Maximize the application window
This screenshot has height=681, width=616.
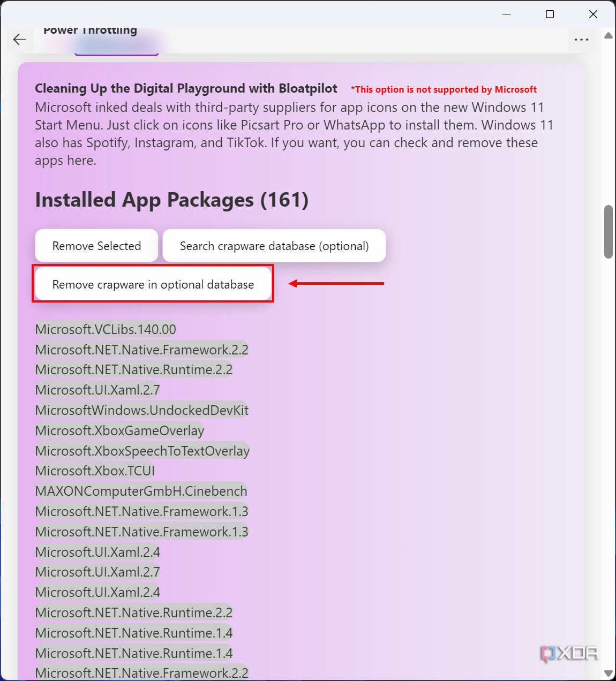[550, 14]
